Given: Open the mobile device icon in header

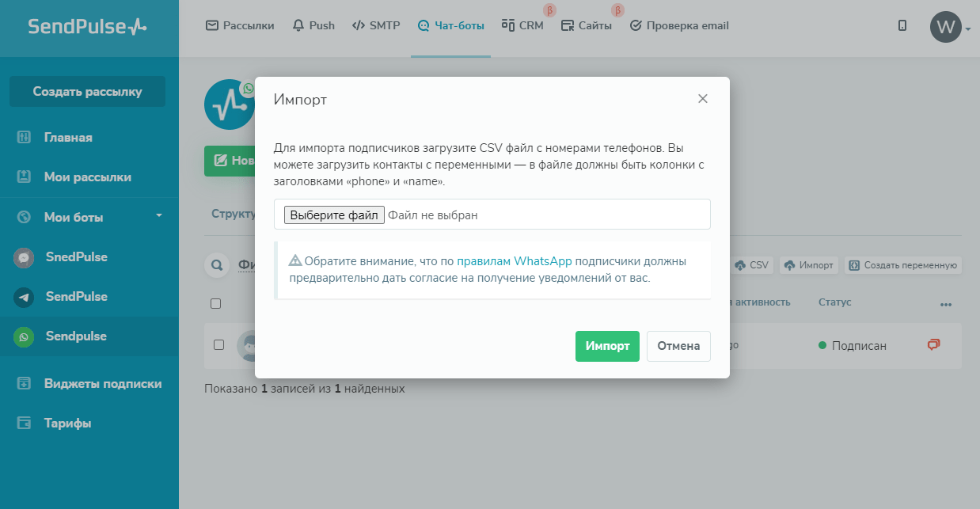Looking at the screenshot, I should pyautogui.click(x=902, y=25).
